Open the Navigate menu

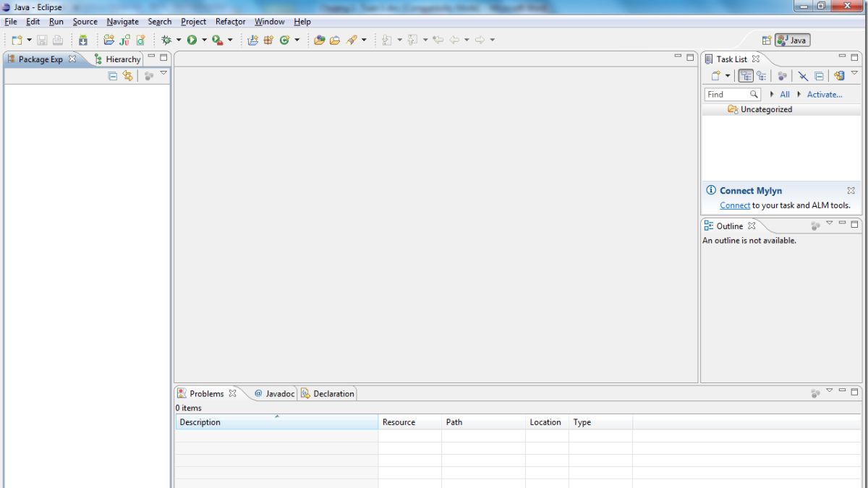click(x=122, y=22)
